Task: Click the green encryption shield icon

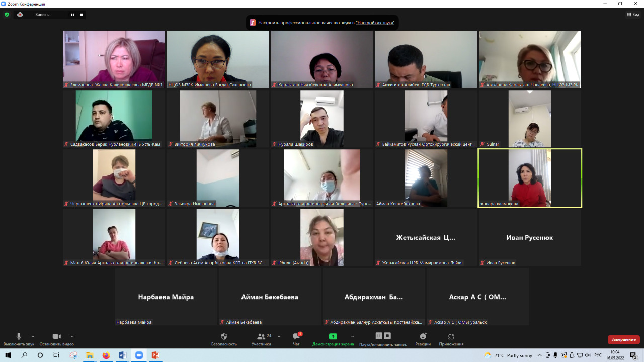Action: click(x=7, y=15)
